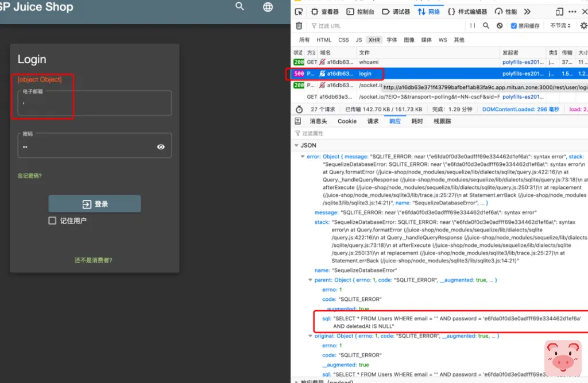
Task: Focus the 过滤属性 filter properties field
Action: pos(440,133)
